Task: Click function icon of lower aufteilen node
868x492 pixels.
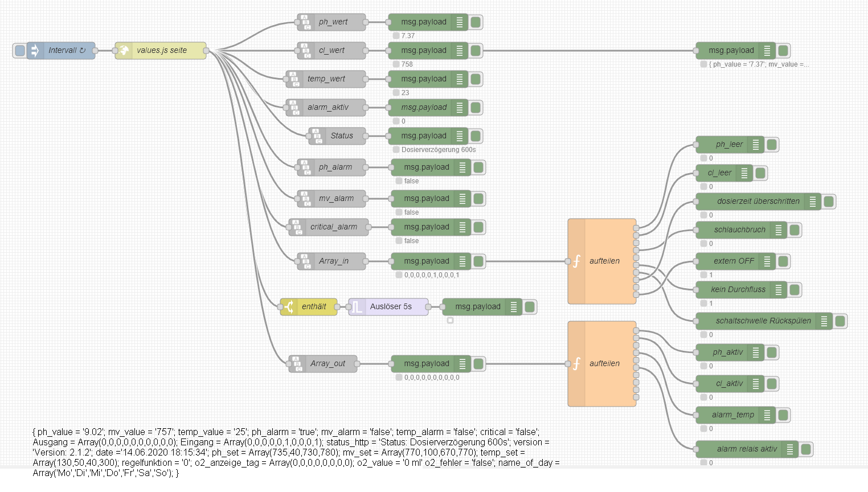Action: 576,364
